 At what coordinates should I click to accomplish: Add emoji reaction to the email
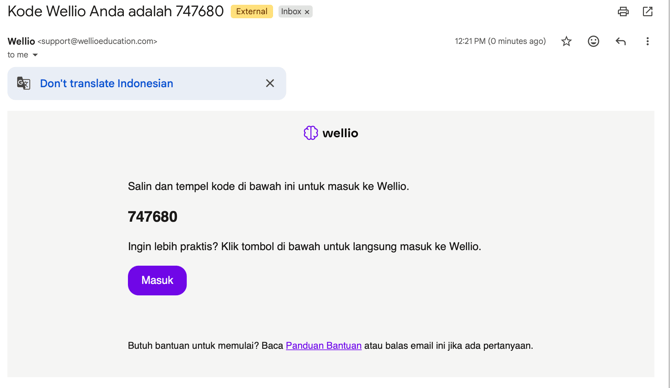click(593, 41)
